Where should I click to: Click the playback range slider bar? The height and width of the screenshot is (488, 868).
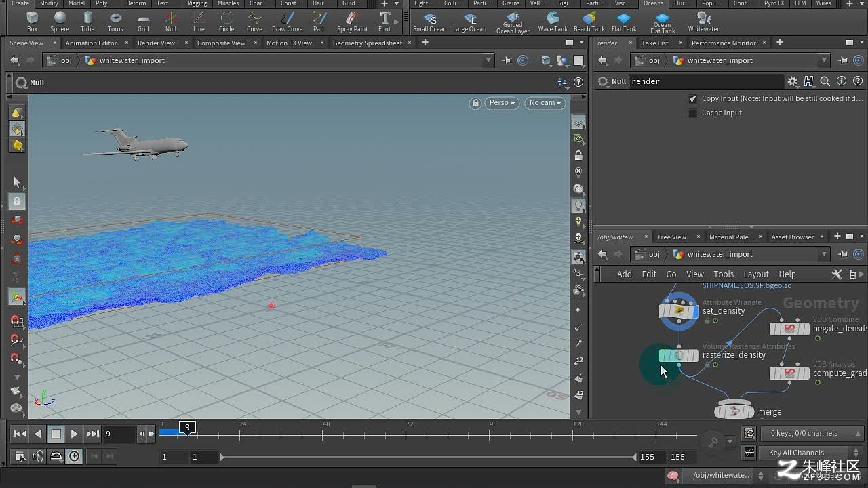tap(429, 457)
